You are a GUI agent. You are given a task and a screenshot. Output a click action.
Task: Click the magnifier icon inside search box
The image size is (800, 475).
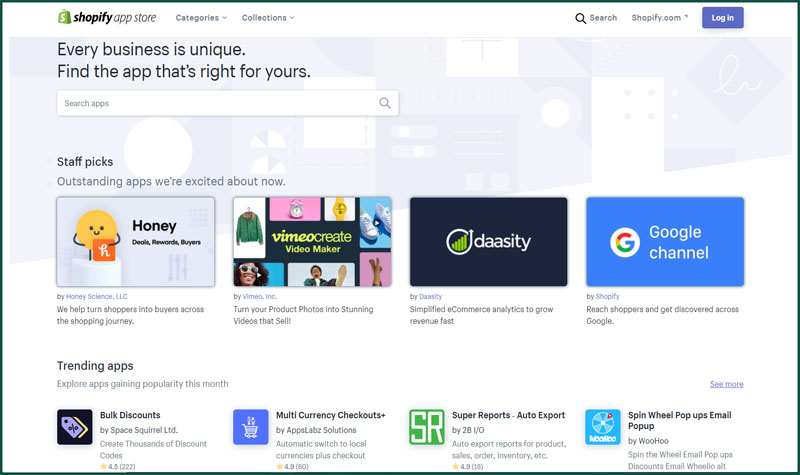pyautogui.click(x=385, y=103)
